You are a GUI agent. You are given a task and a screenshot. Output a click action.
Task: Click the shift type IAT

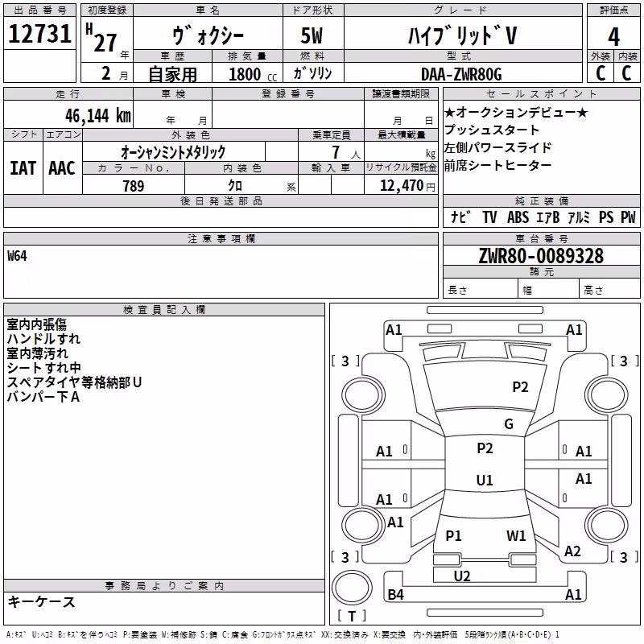pos(23,168)
